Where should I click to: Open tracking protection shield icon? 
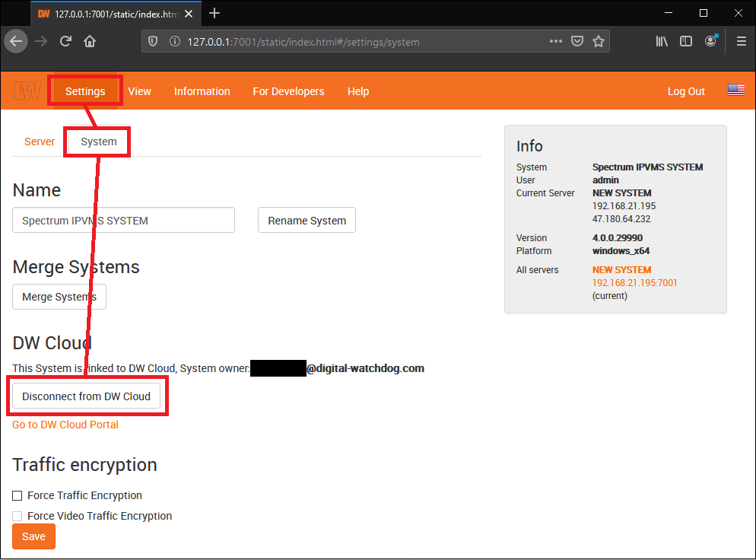[153, 42]
